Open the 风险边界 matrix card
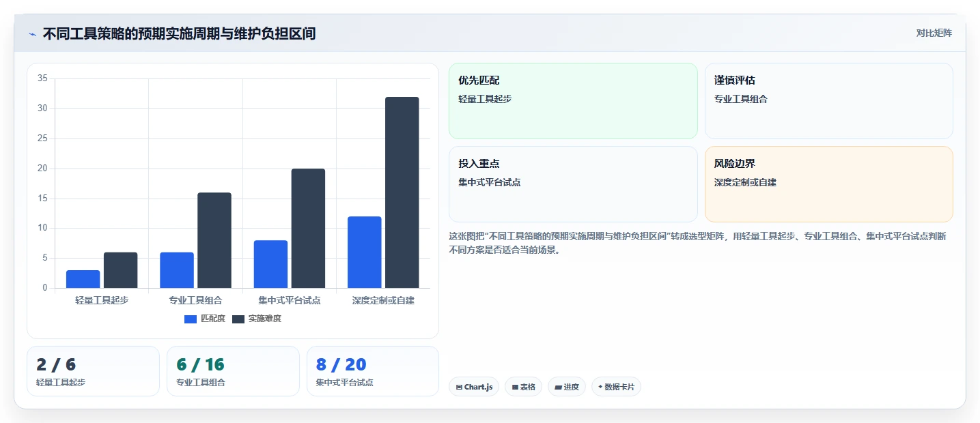 tap(828, 184)
